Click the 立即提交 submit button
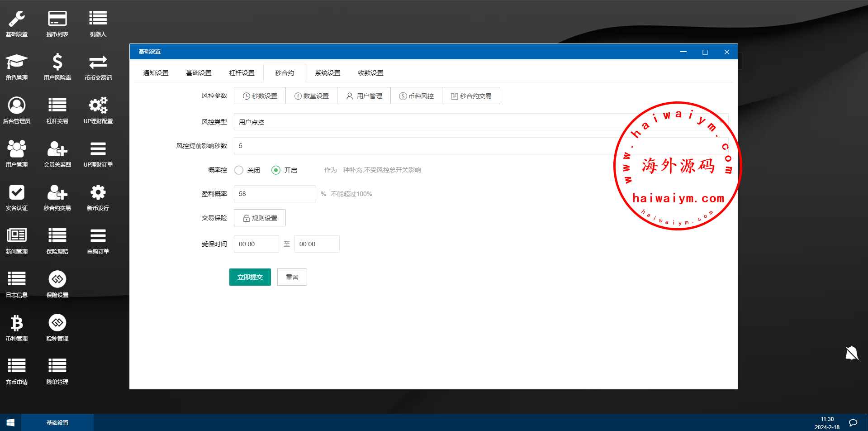Image resolution: width=868 pixels, height=431 pixels. pyautogui.click(x=250, y=277)
